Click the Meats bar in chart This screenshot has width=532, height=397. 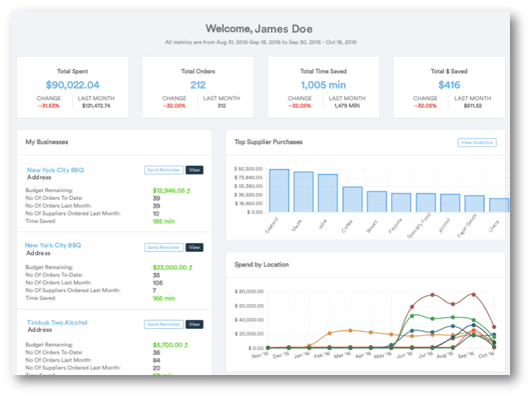(304, 192)
